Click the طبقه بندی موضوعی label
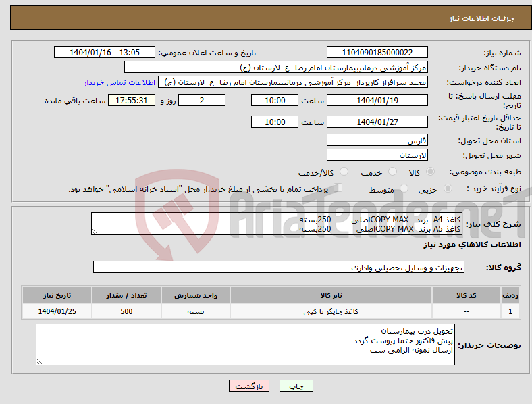The width and height of the screenshot is (532, 404). (x=485, y=172)
